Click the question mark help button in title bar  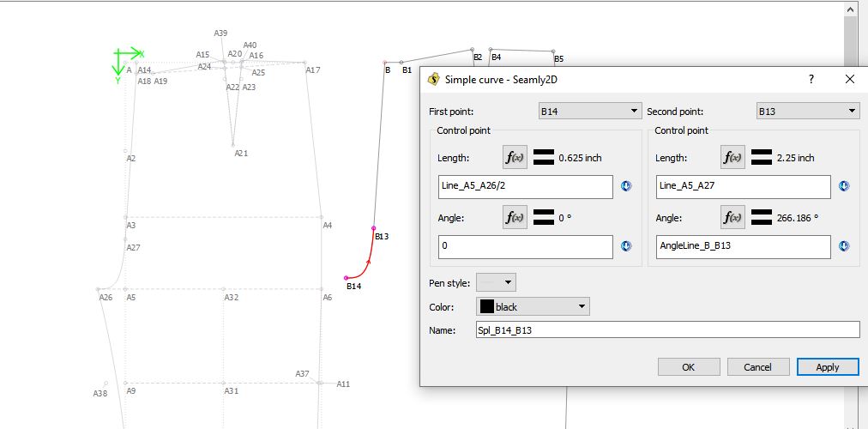[811, 79]
